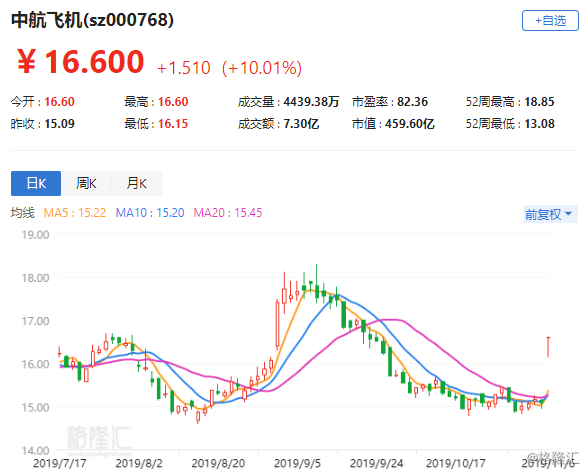Image resolution: width=587 pixels, height=472 pixels.
Task: Click the 2019/9/24 date axis label
Action: click(376, 463)
